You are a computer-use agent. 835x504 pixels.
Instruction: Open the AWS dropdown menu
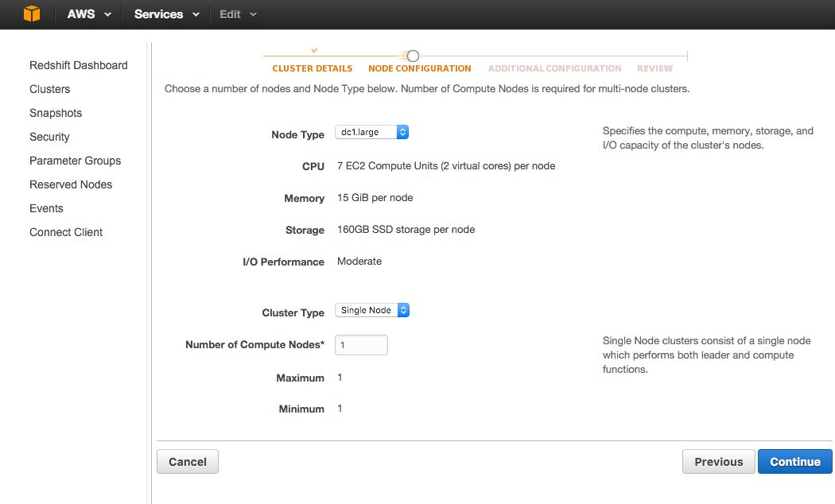tap(89, 14)
